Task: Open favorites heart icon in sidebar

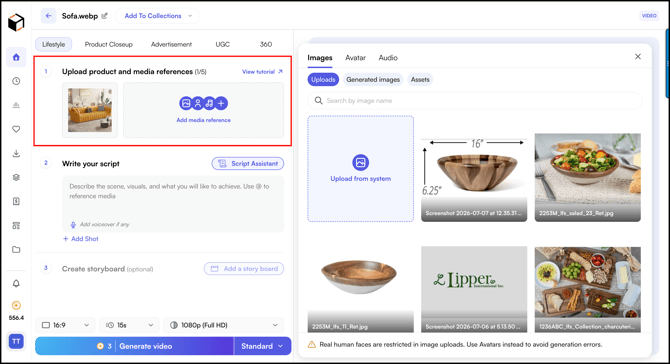Action: pyautogui.click(x=16, y=129)
